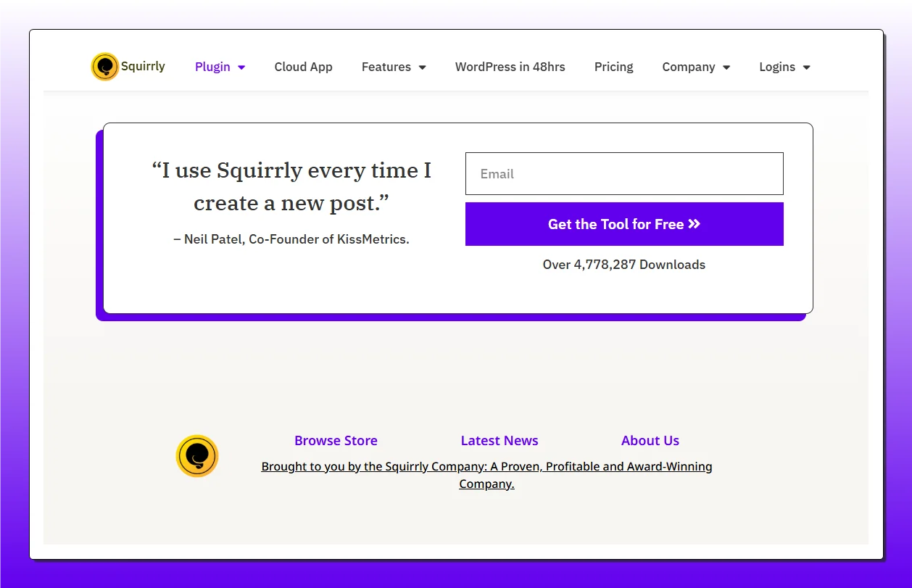Click the caret arrow beside Plugin
Viewport: 912px width, 588px height.
241,67
